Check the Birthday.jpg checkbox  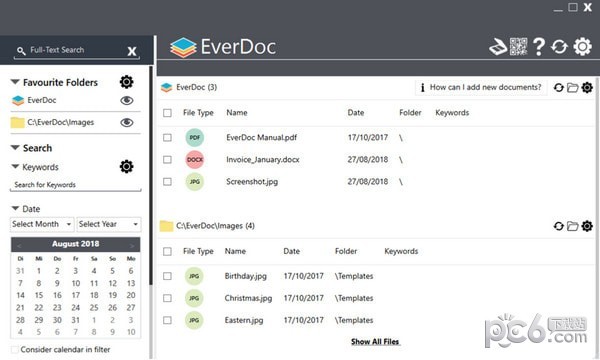(x=167, y=276)
